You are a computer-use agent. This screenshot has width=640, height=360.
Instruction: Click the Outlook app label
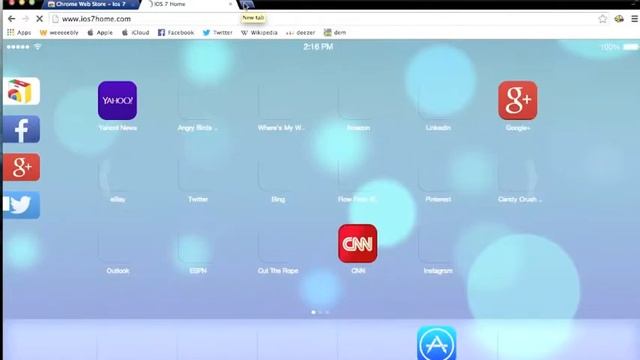pyautogui.click(x=118, y=271)
